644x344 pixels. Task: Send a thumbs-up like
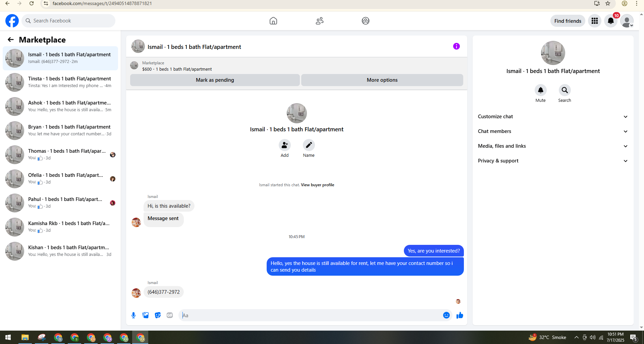[460, 315]
